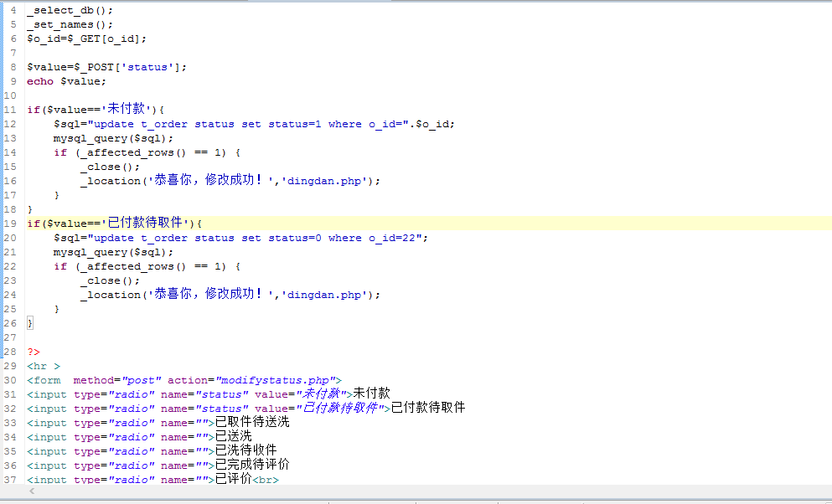The height and width of the screenshot is (504, 832).
Task: Click the status=0 update SQL string on line 20
Action: pyautogui.click(x=255, y=238)
